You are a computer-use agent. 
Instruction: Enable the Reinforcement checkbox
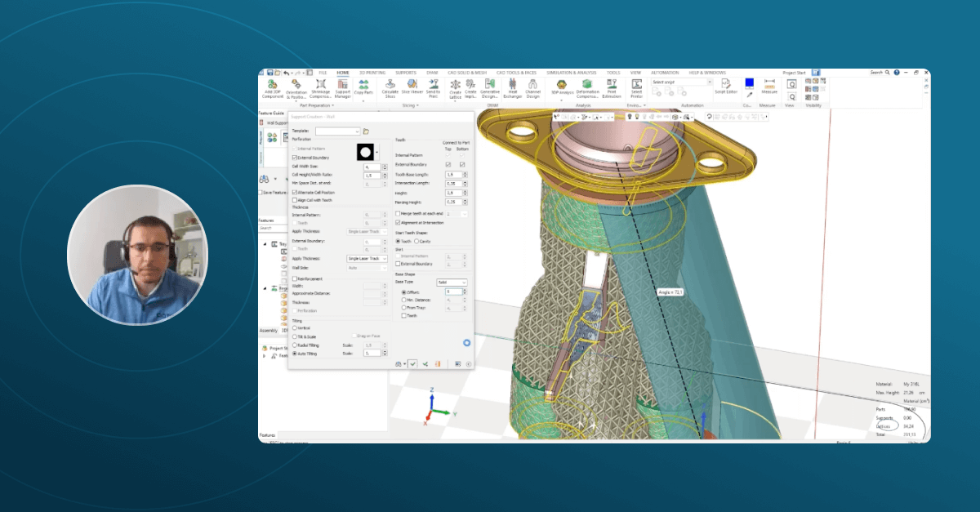[295, 278]
